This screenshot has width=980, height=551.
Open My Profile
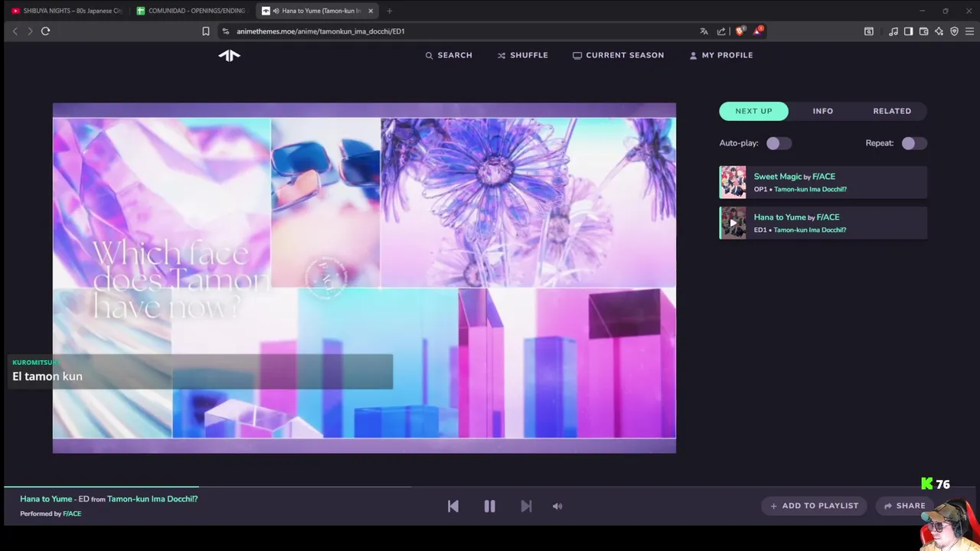[721, 55]
